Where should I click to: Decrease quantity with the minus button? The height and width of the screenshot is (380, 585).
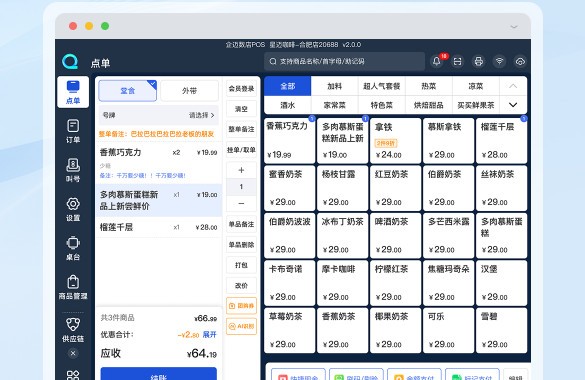click(x=241, y=204)
